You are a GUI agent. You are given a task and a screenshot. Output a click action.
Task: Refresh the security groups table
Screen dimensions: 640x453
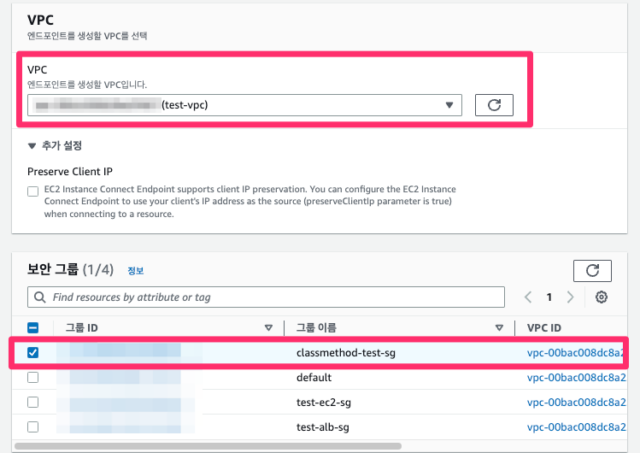pos(592,270)
